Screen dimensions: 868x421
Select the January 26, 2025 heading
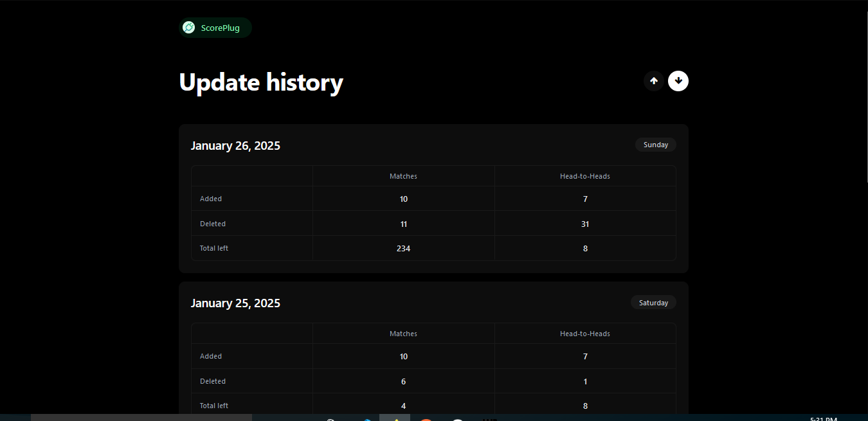coord(235,146)
